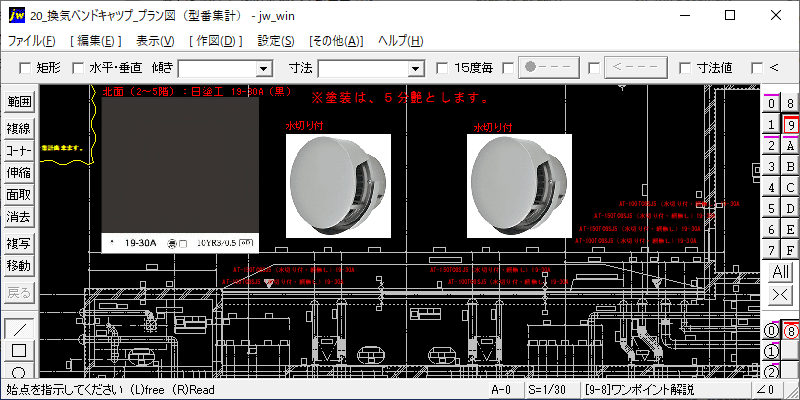The image size is (800, 400).
Task: Open the 作図(D) menu
Action: click(x=216, y=41)
